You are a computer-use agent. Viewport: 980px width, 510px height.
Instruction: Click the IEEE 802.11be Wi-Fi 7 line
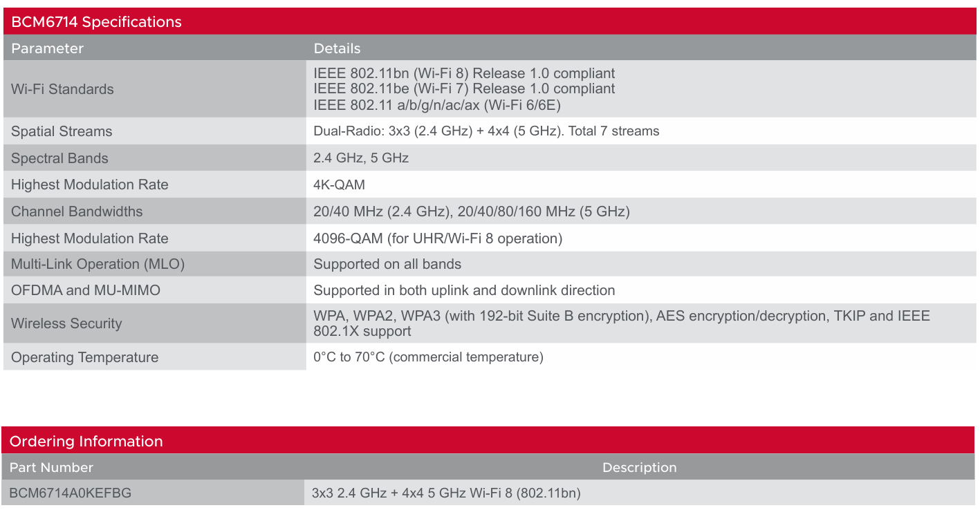pyautogui.click(x=464, y=88)
